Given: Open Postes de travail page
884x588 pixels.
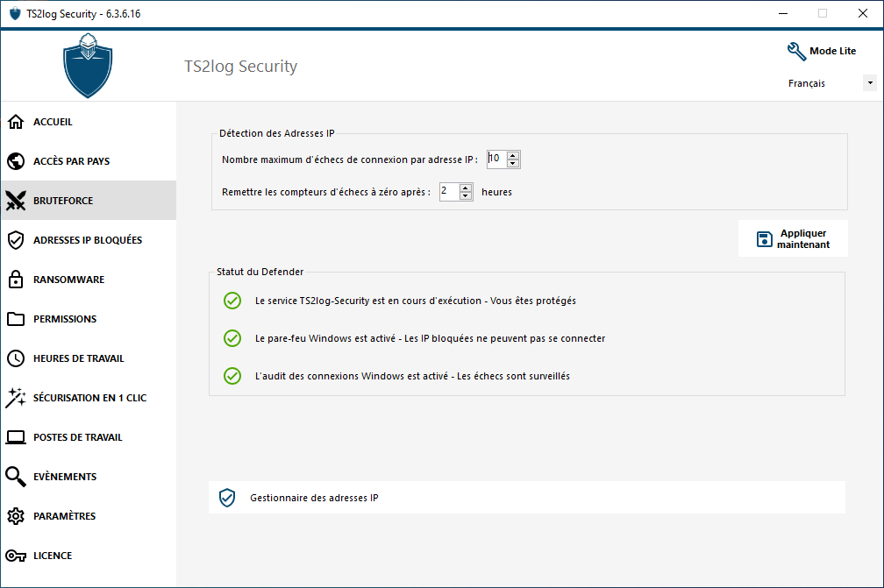Looking at the screenshot, I should pos(89,437).
